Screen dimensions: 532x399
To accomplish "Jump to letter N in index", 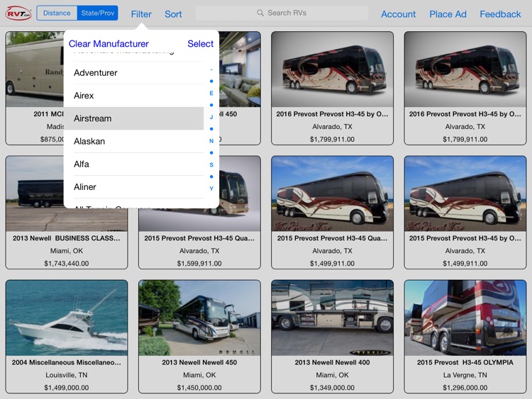I will [x=211, y=141].
